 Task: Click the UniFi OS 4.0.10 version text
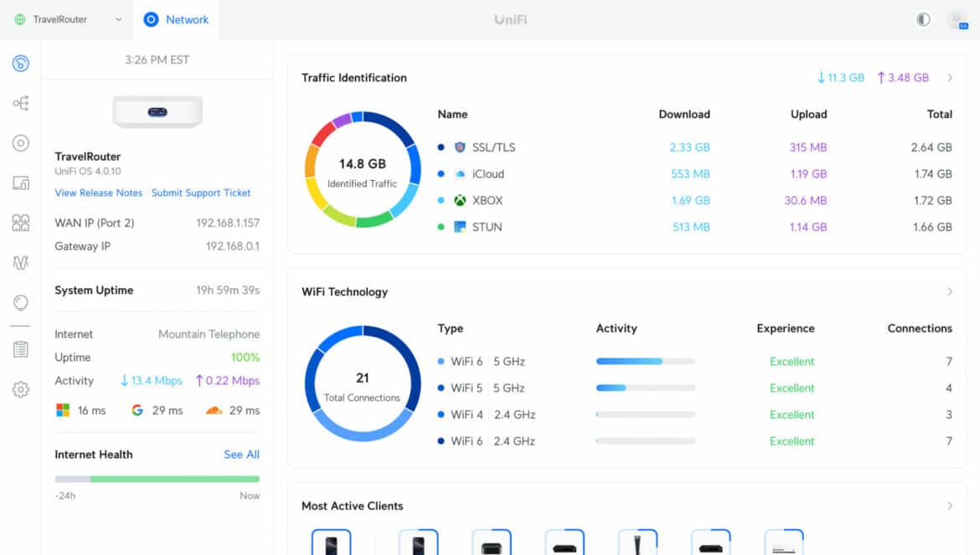point(88,171)
